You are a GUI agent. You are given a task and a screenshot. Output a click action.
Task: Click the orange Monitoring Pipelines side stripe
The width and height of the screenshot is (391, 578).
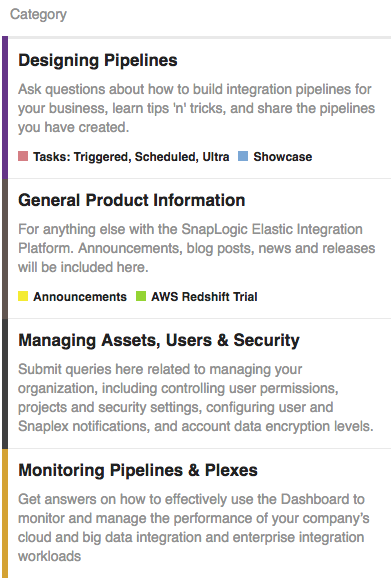(x=5, y=513)
